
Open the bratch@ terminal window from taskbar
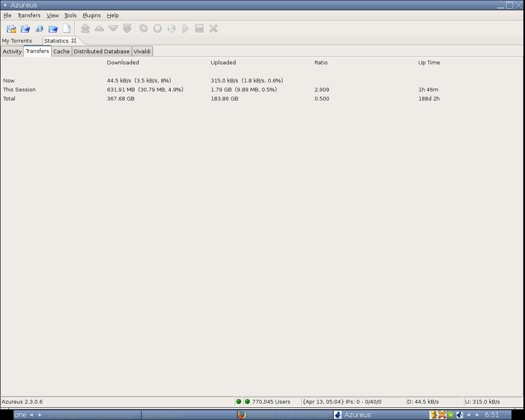(92, 415)
